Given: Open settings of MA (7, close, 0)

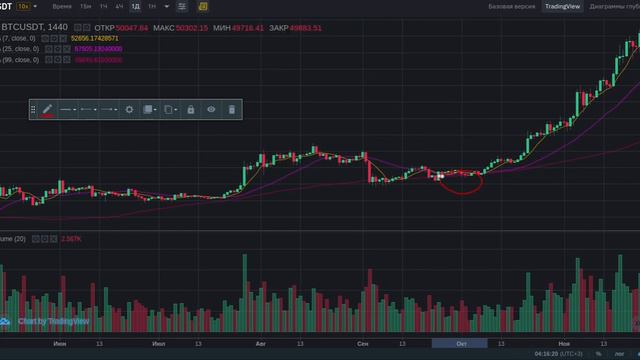Looking at the screenshot, I should click(54, 38).
